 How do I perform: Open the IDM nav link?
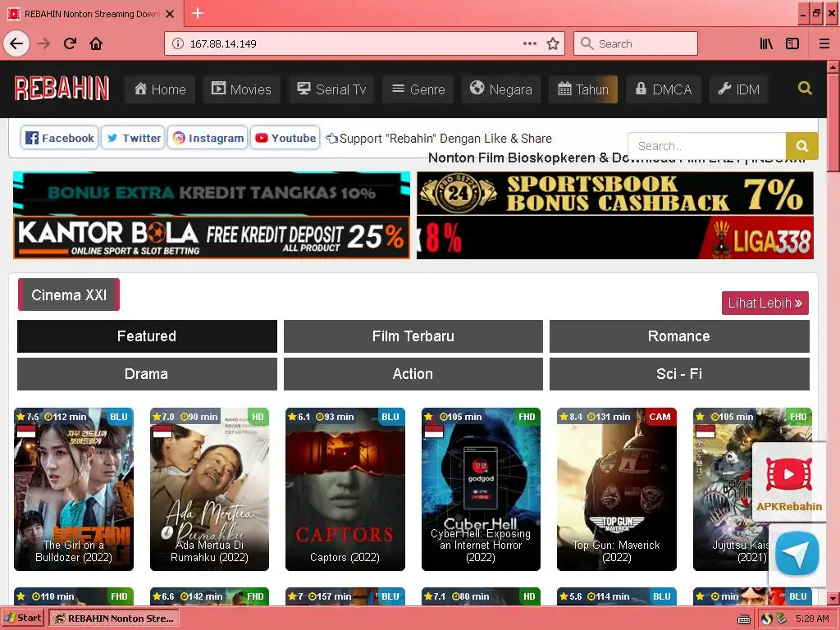pos(739,89)
